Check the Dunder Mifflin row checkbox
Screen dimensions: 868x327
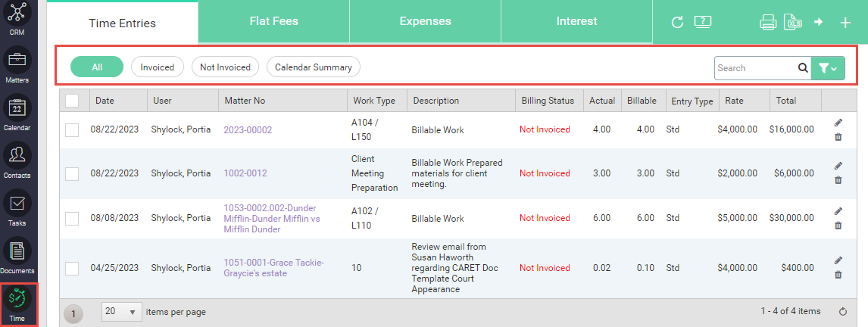(72, 219)
